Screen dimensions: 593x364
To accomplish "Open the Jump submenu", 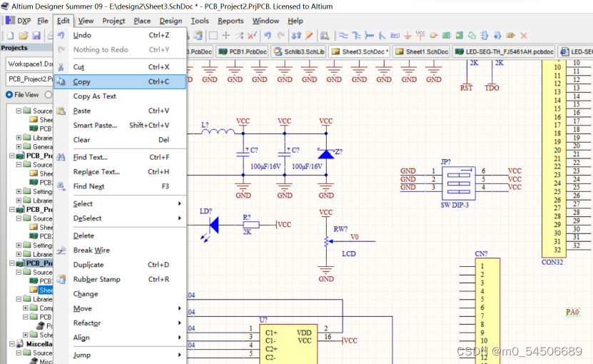I will [121, 355].
